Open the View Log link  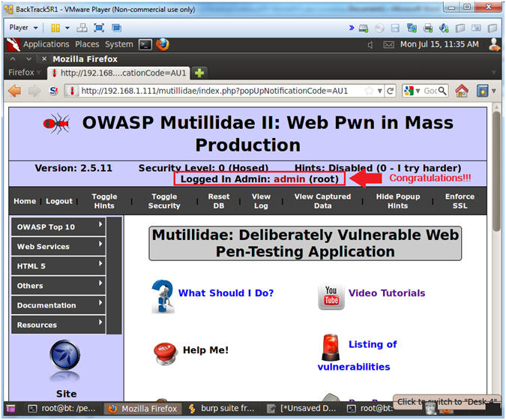[261, 201]
